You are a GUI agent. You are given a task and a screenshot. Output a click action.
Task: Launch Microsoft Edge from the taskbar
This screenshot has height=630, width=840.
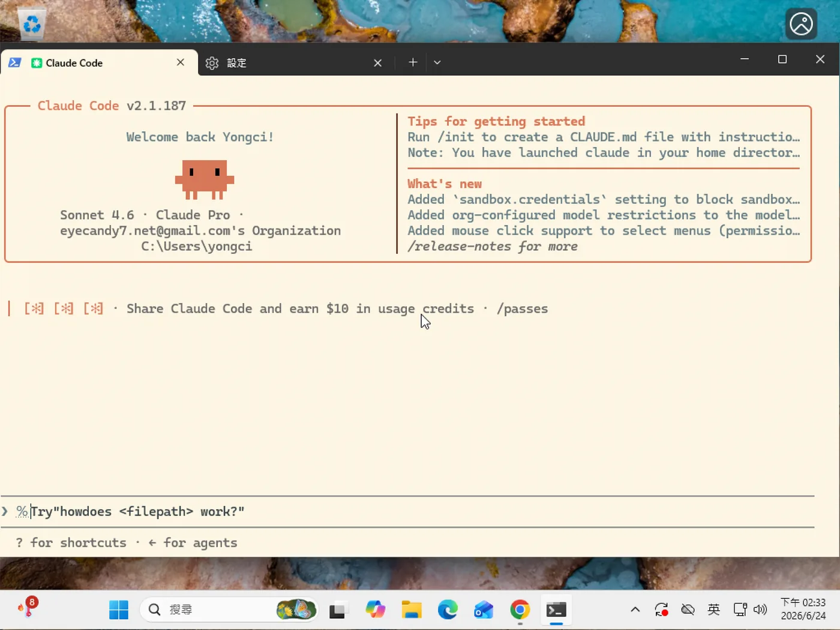pos(448,610)
